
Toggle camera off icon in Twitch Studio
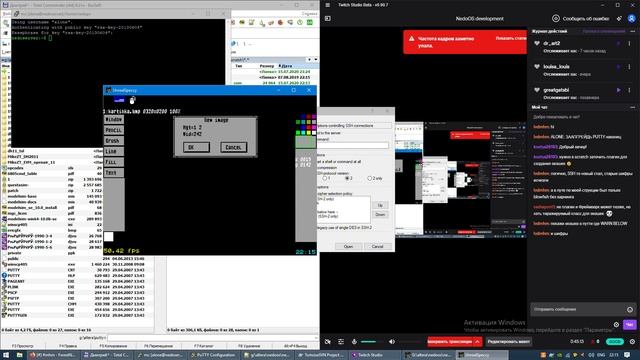(x=328, y=342)
